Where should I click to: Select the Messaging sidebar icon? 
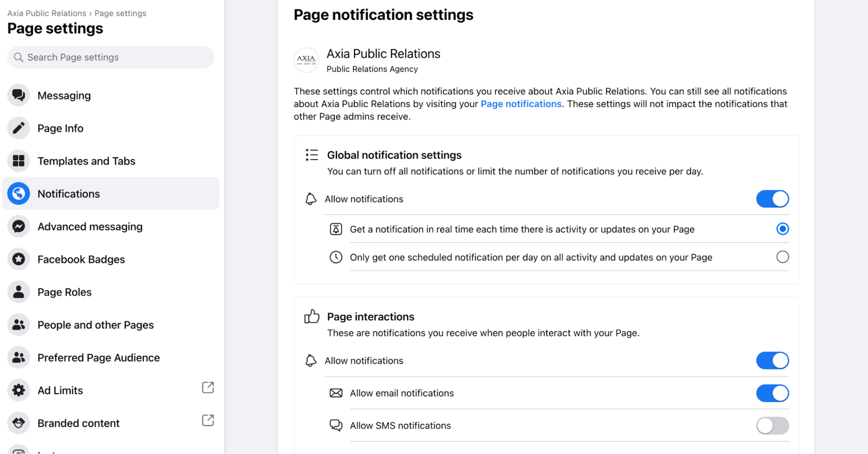tap(19, 95)
